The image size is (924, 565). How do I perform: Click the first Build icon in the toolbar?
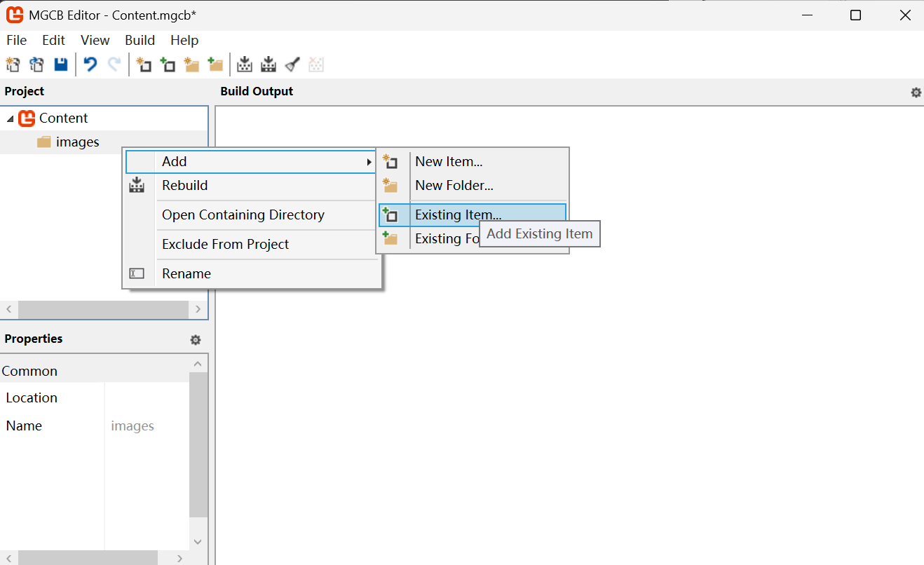244,65
